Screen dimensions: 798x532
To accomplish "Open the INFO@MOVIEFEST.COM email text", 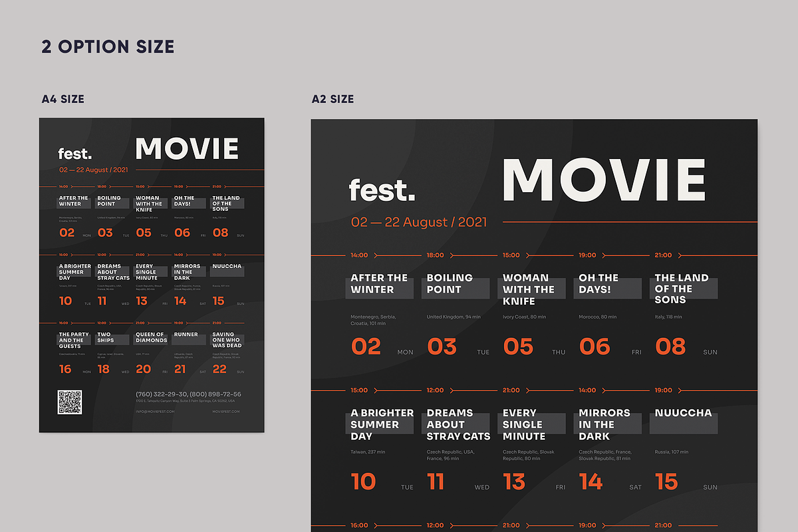I will (155, 412).
